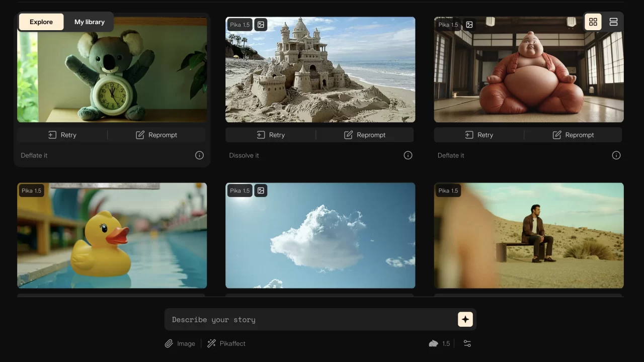
Task: Show info for sumo Deflate it prompt
Action: point(616,155)
